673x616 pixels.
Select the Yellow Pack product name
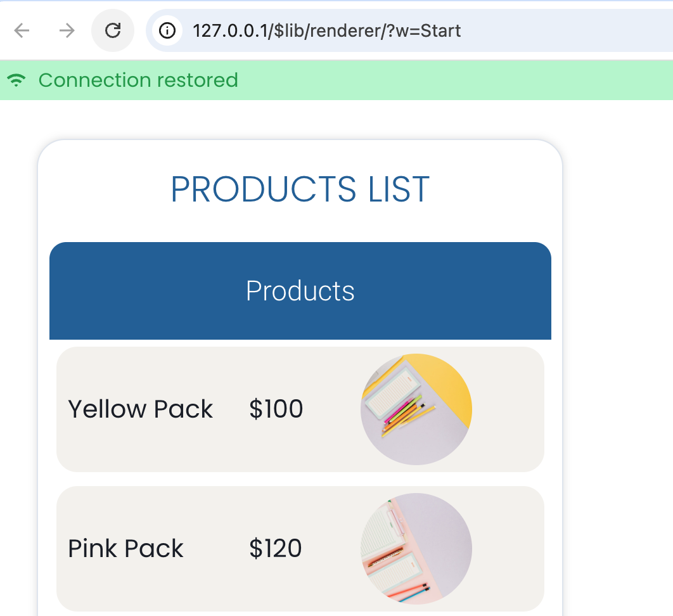click(x=140, y=409)
